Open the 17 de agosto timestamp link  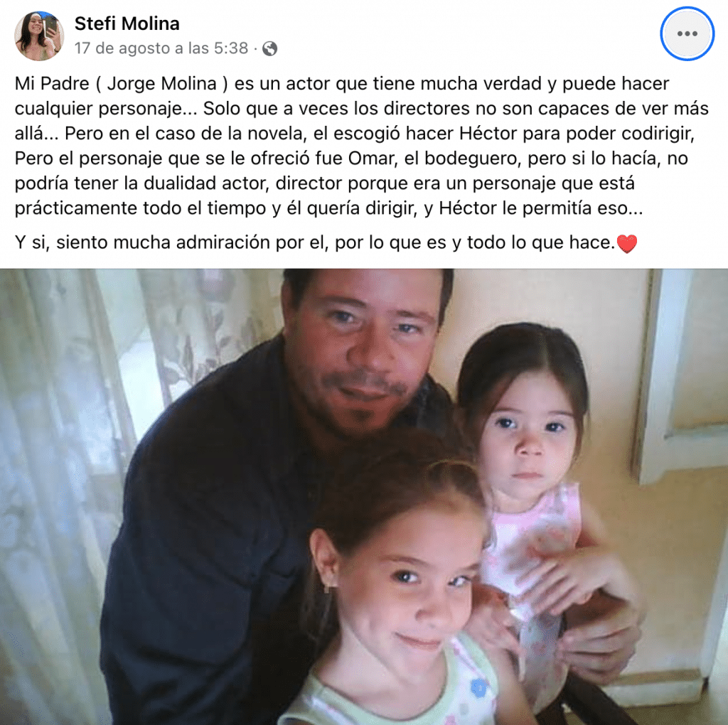[x=161, y=48]
